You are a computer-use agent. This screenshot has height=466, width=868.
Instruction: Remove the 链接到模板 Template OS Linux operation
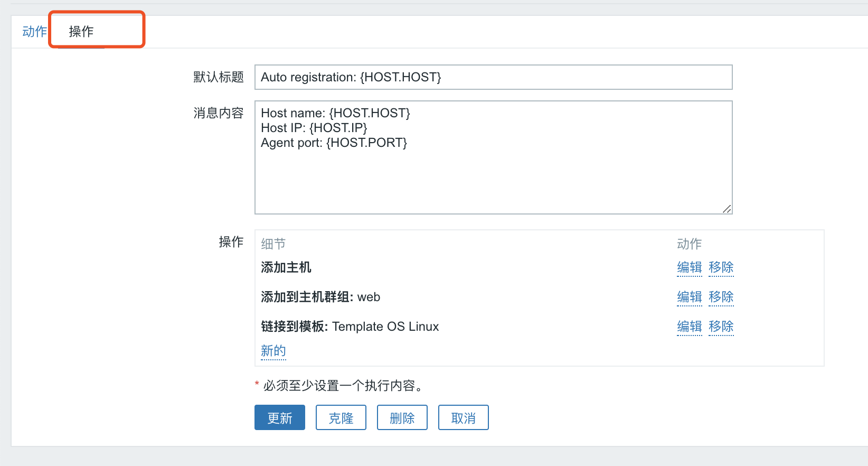coord(721,327)
